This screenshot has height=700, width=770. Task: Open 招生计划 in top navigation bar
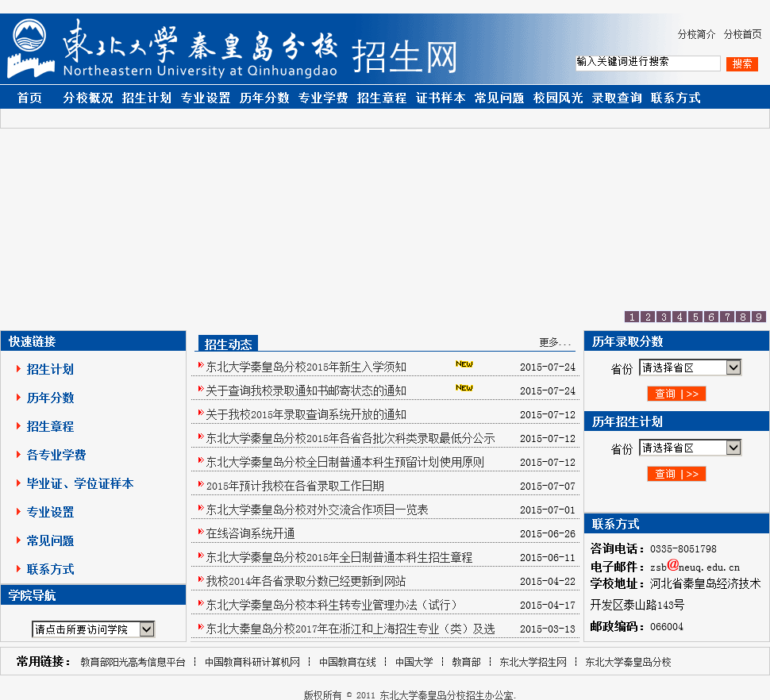click(146, 98)
